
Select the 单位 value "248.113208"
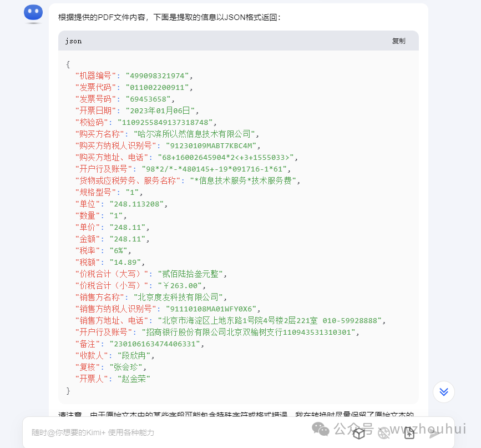[x=137, y=204]
